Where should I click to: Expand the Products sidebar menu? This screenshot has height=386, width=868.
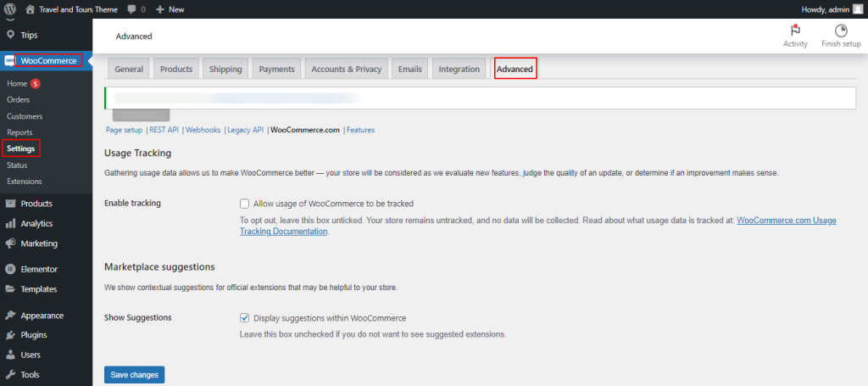tap(36, 204)
